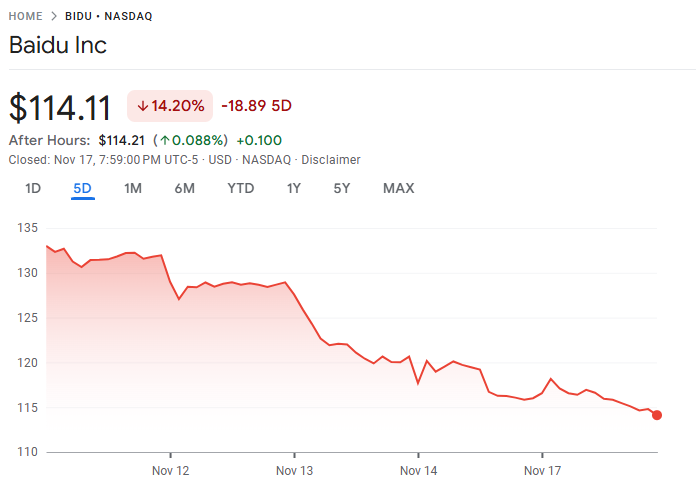Viewport: 696px width, 490px height.
Task: Click the BIDU • NASDAQ breadcrumb
Action: point(109,16)
